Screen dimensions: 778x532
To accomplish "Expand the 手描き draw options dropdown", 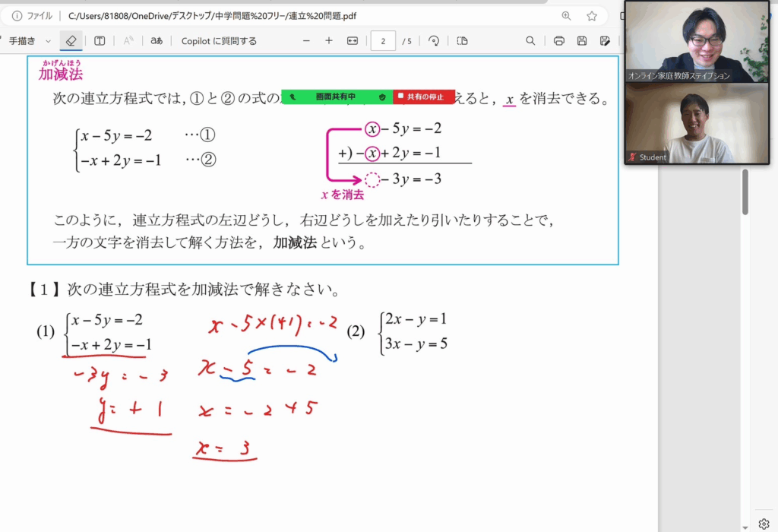I will click(x=48, y=41).
